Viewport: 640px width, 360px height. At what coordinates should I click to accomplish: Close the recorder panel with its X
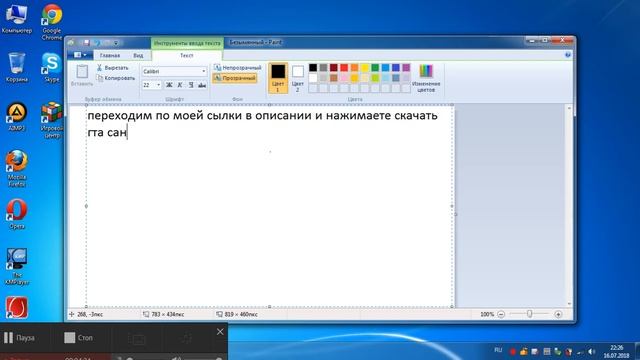[x=220, y=332]
